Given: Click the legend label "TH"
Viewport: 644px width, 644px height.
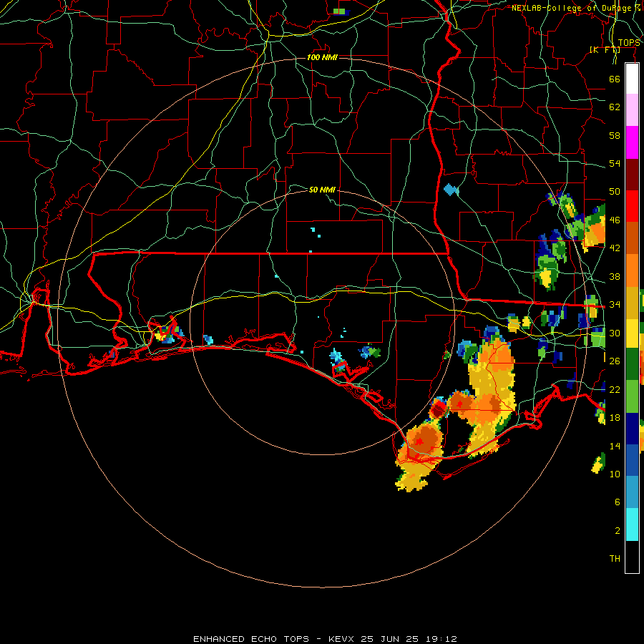Looking at the screenshot, I should click(x=615, y=559).
